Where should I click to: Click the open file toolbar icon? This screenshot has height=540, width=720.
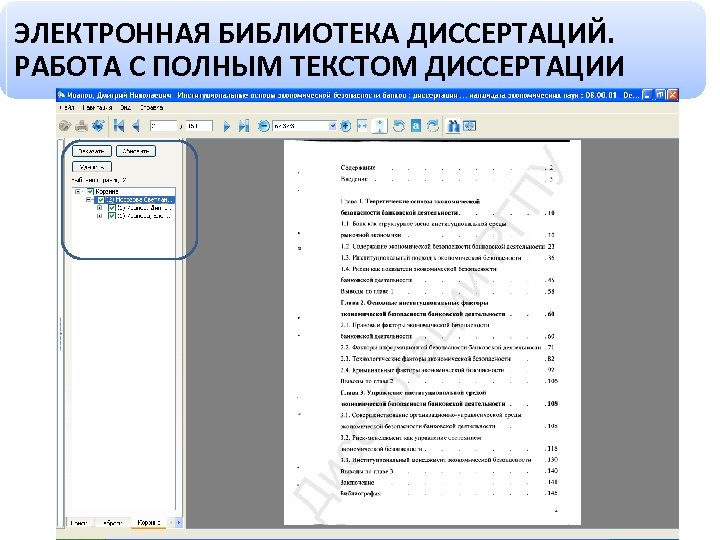click(65, 126)
